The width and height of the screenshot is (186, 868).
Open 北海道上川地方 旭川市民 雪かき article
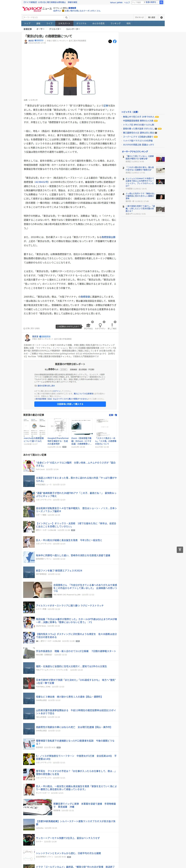(76, 479)
